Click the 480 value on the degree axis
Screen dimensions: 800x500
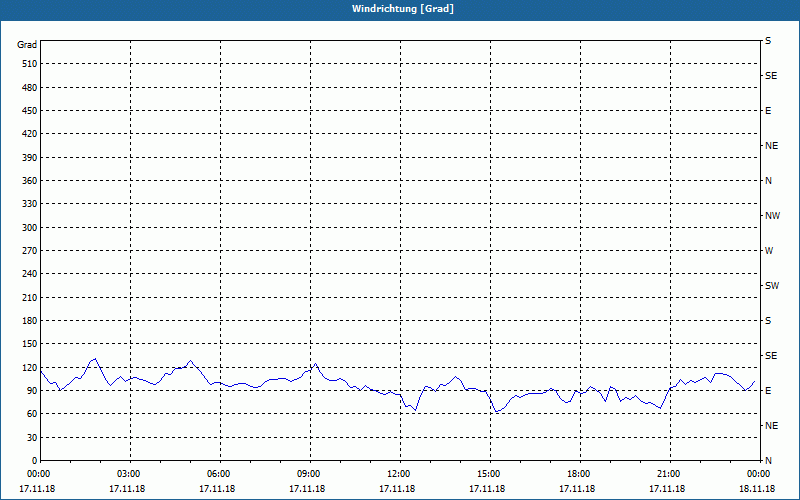(x=30, y=87)
